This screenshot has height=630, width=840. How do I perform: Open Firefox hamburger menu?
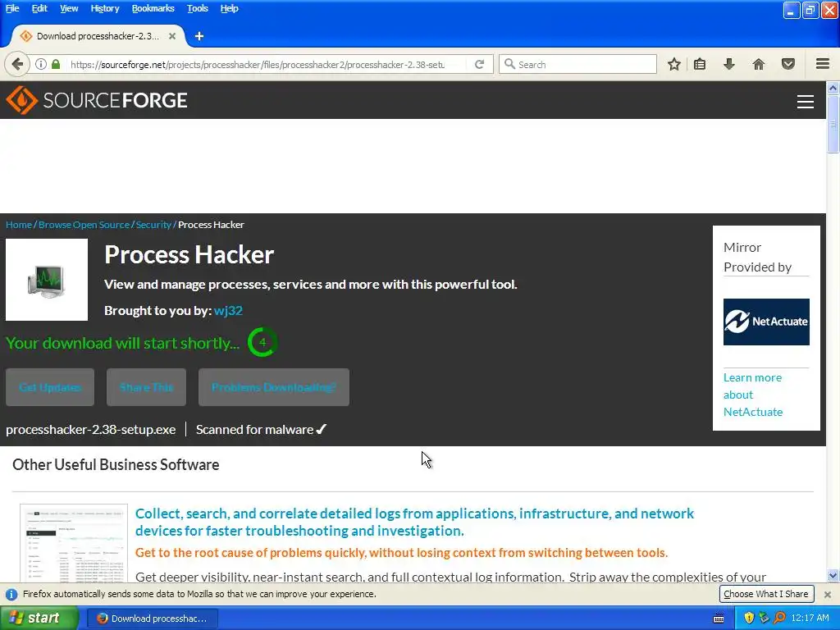[x=823, y=64]
